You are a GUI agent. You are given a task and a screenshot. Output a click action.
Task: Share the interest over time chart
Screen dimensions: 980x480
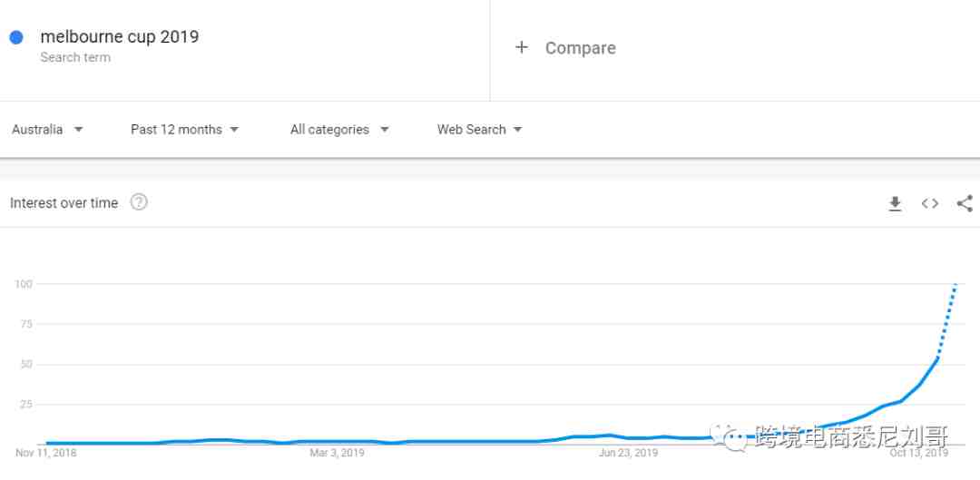(965, 203)
